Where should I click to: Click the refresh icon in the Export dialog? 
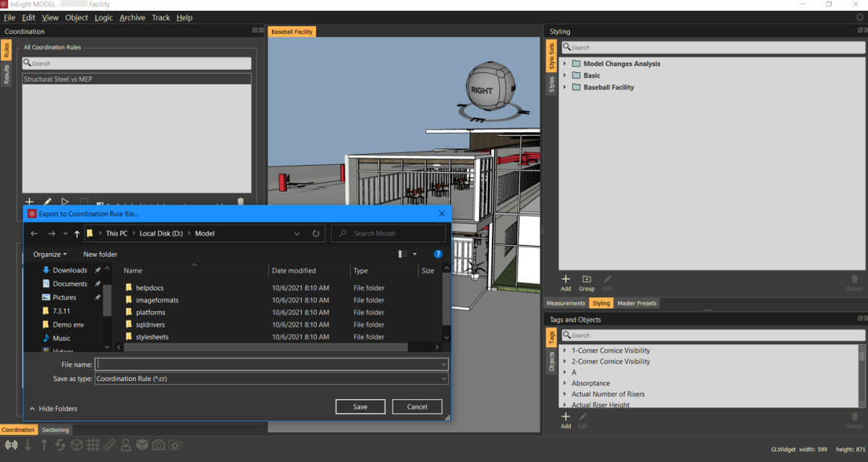pos(315,234)
